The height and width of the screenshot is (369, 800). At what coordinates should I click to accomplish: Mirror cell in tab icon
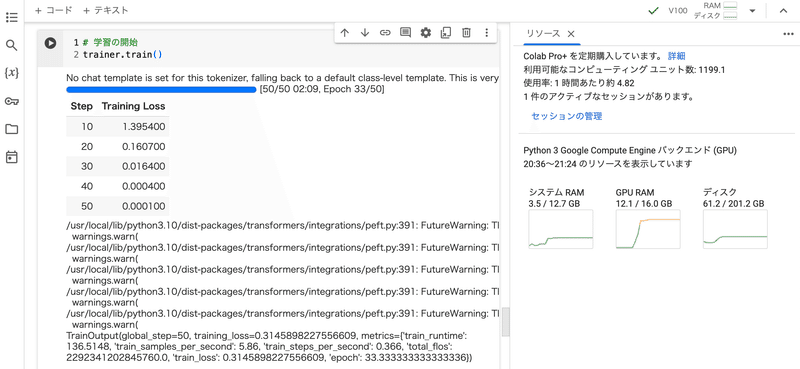pos(446,33)
